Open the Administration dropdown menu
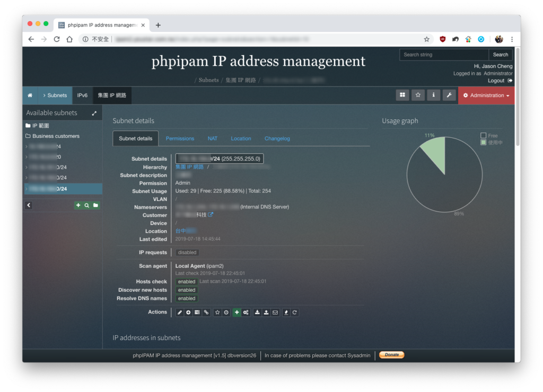Screen dimensions: 543x392 coord(486,95)
